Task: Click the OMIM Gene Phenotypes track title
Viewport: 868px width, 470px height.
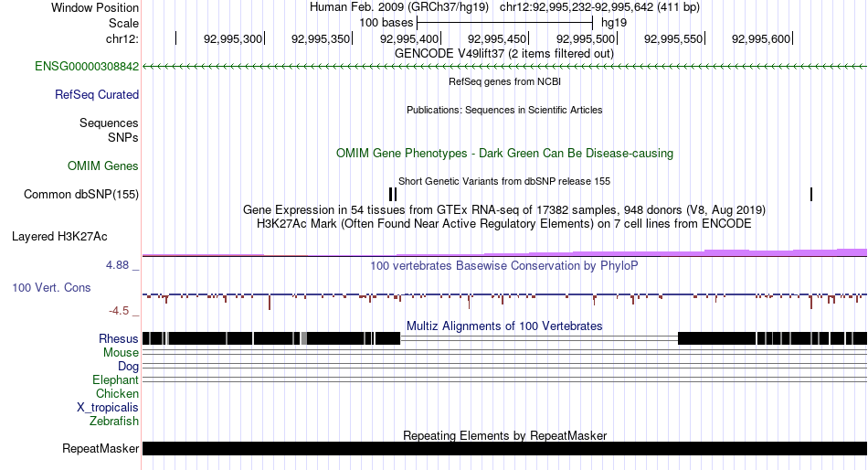Action: pyautogui.click(x=504, y=153)
